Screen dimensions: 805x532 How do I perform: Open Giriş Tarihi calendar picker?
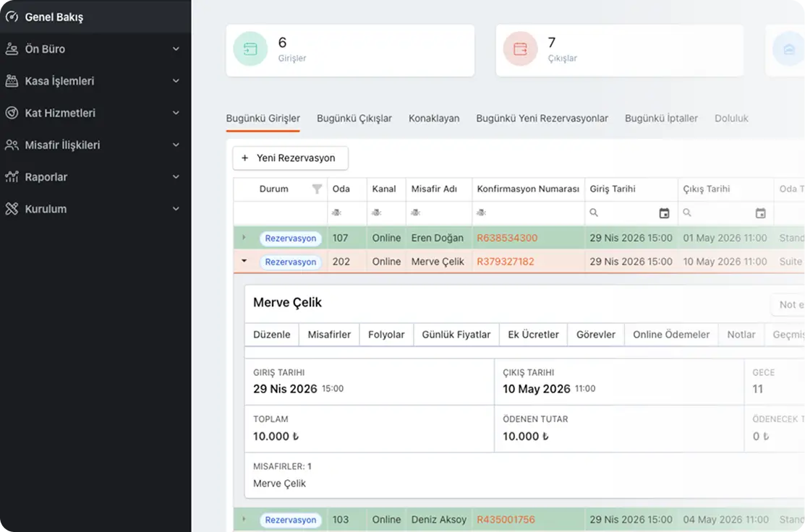click(664, 213)
